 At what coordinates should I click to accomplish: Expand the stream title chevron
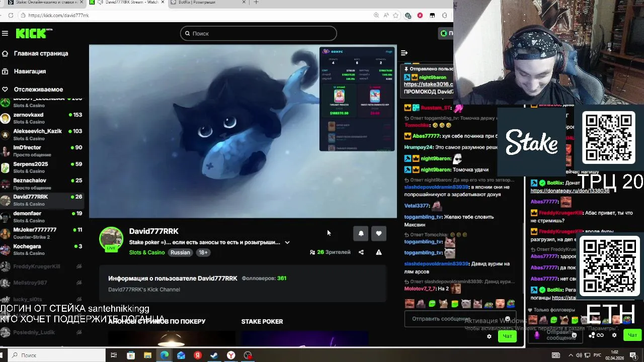click(x=287, y=242)
